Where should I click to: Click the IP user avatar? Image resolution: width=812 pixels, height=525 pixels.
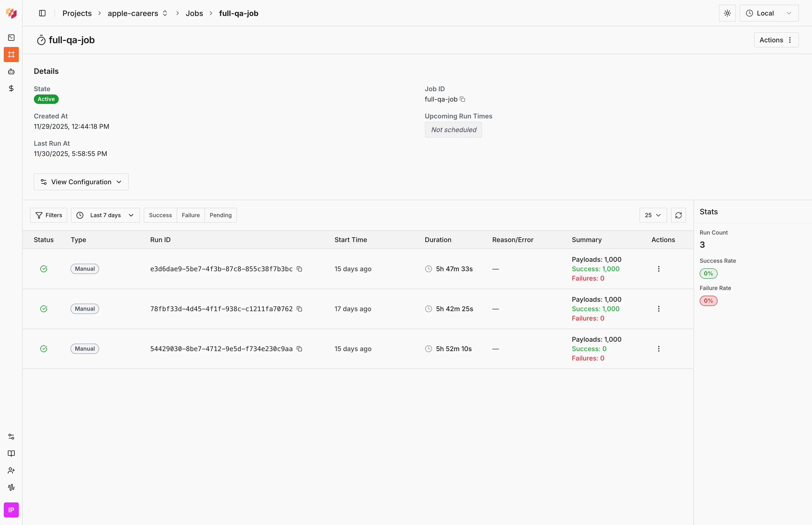coord(11,510)
